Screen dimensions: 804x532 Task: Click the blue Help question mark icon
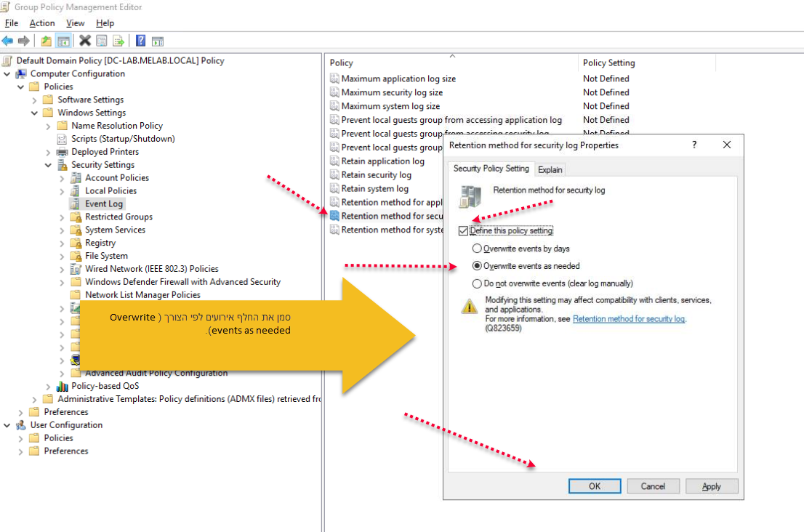pos(140,41)
